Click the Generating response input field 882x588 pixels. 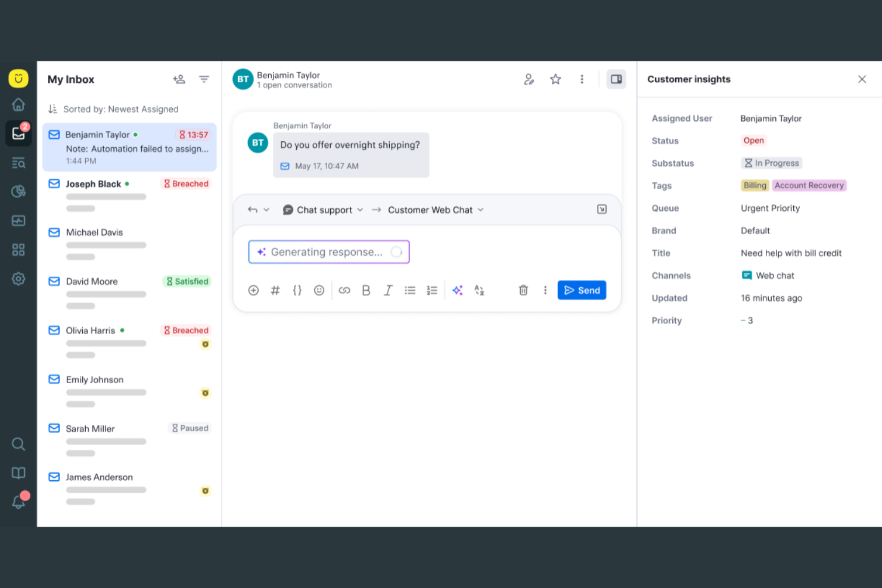tap(328, 251)
